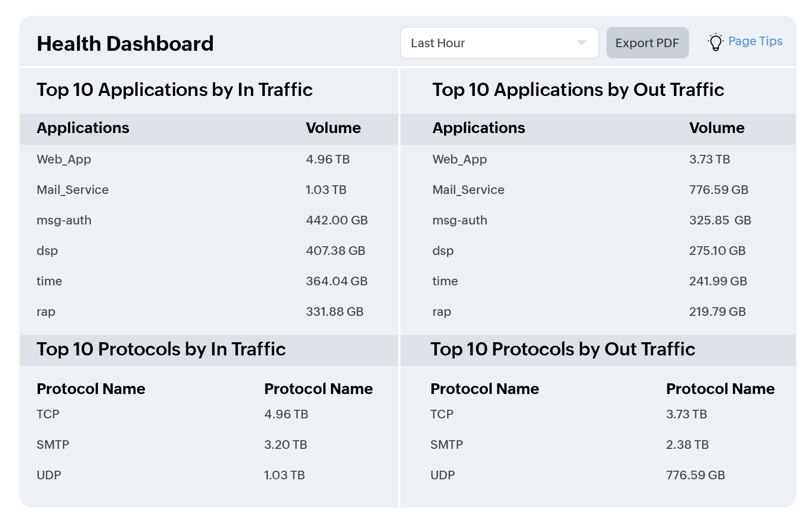
Task: Select the 331.88 GB volume value
Action: click(x=334, y=312)
